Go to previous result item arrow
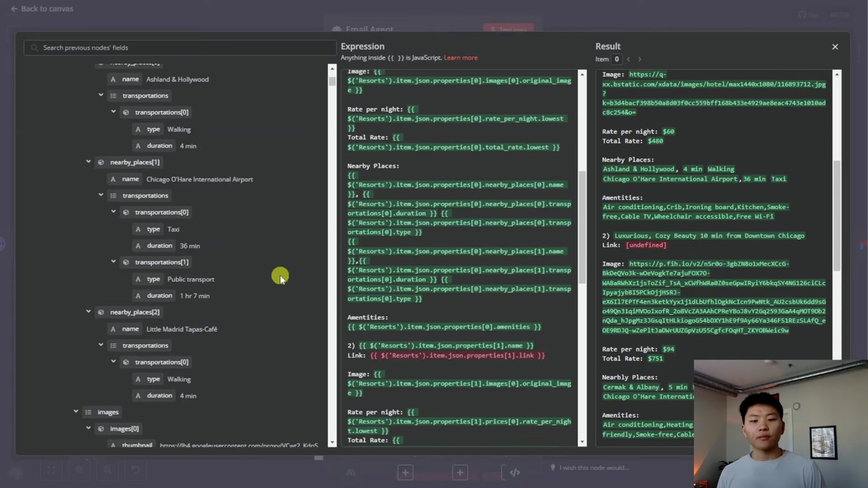Image resolution: width=868 pixels, height=488 pixels. (628, 59)
